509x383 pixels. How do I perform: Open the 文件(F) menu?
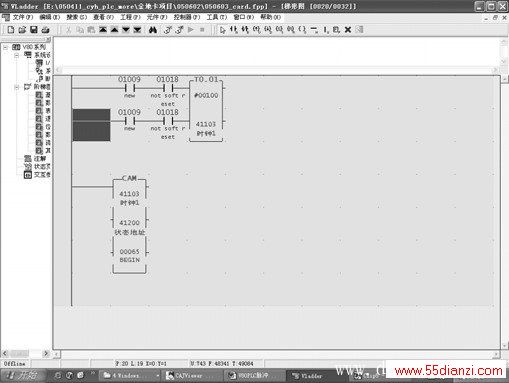coord(22,17)
